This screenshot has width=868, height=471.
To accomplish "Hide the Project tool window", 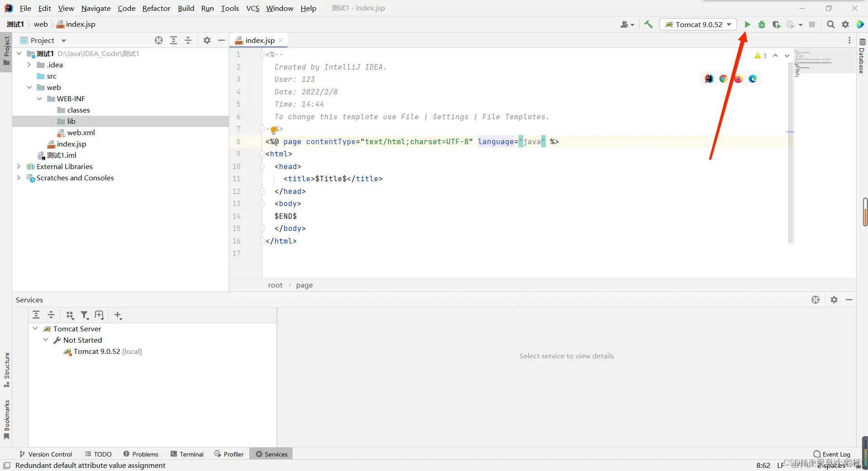I will point(222,40).
